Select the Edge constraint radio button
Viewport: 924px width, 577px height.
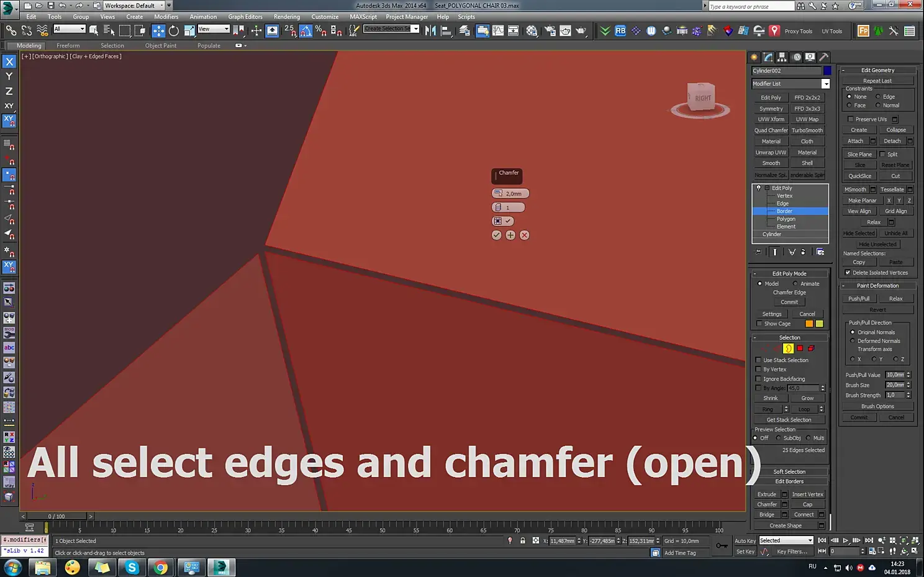tap(878, 96)
